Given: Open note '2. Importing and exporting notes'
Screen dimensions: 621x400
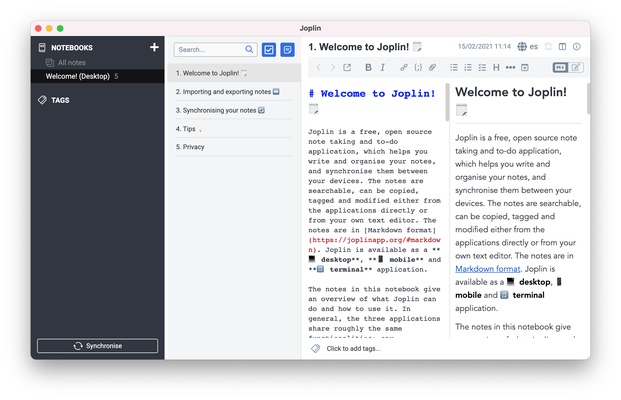Looking at the screenshot, I should pyautogui.click(x=234, y=91).
